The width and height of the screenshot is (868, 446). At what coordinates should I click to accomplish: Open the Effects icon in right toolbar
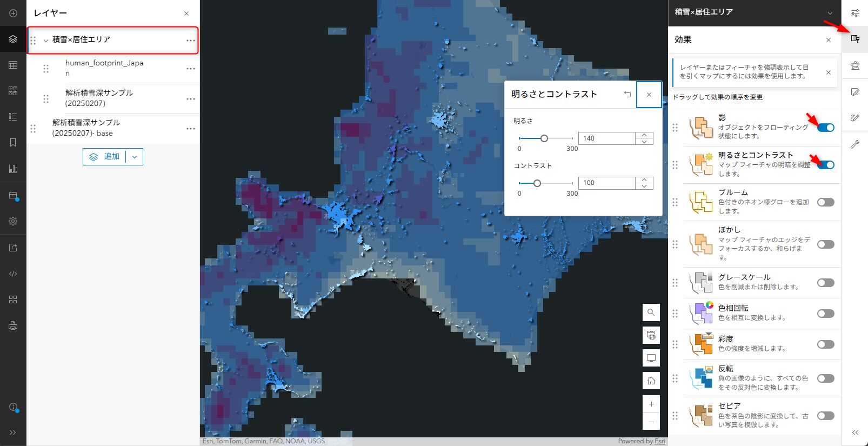(855, 39)
